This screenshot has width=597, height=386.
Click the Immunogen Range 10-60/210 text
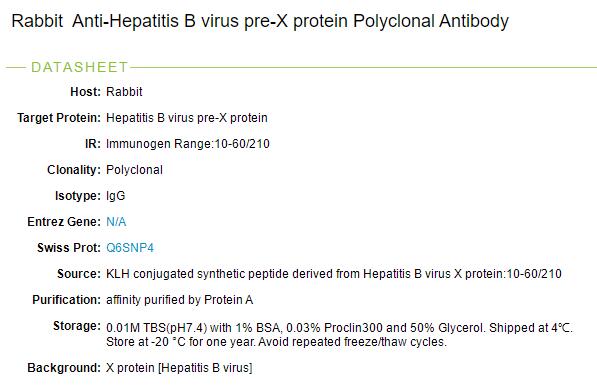click(188, 144)
